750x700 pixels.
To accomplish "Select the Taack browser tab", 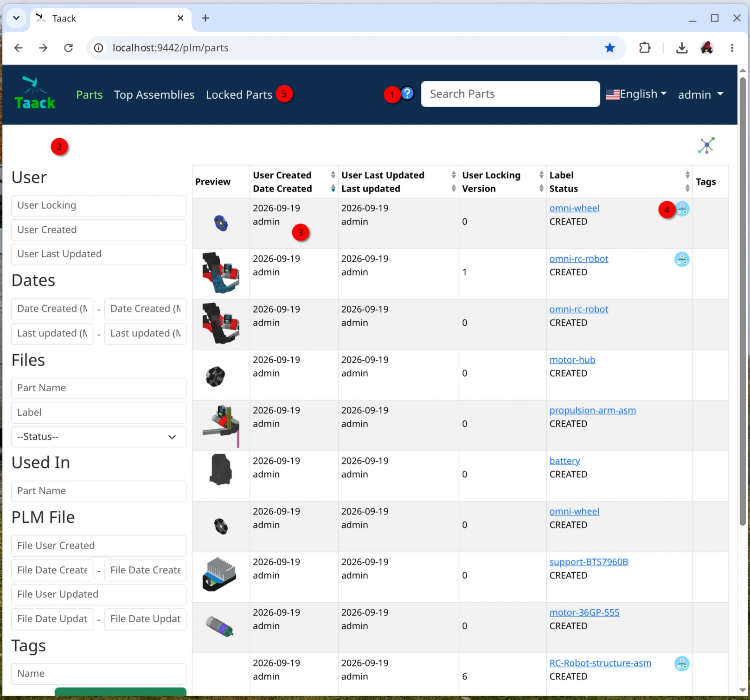I will tap(110, 18).
